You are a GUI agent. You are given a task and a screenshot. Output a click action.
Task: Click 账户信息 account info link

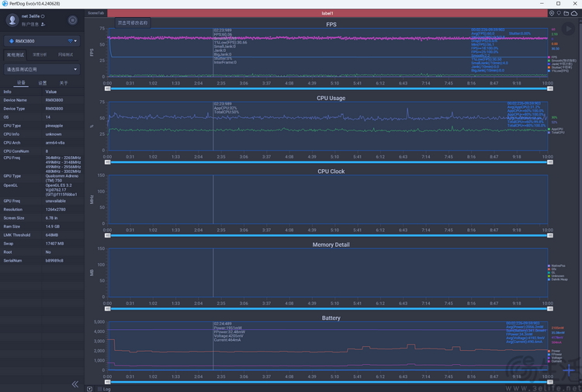30,25
